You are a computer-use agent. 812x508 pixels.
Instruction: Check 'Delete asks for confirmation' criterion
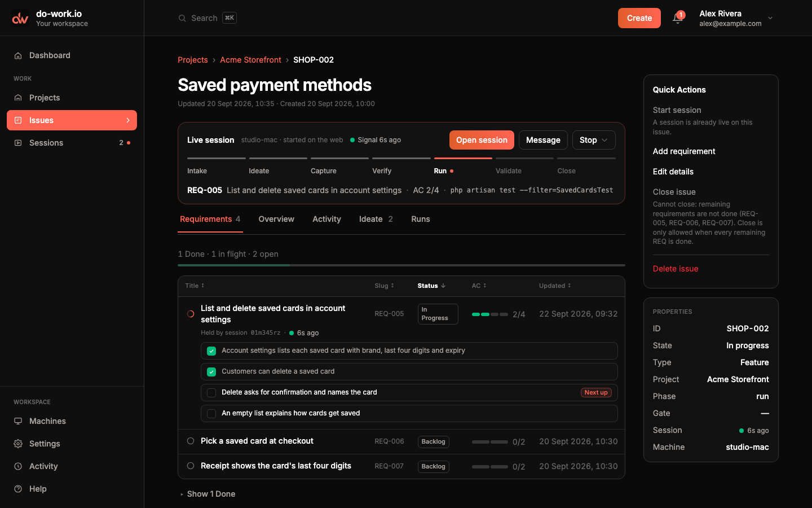pyautogui.click(x=211, y=393)
